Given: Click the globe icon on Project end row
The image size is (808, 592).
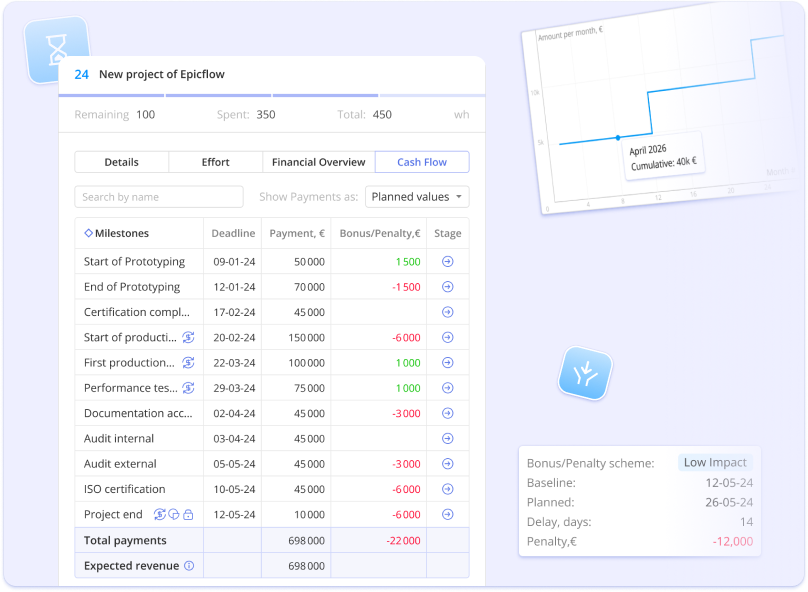Looking at the screenshot, I should click(x=174, y=514).
